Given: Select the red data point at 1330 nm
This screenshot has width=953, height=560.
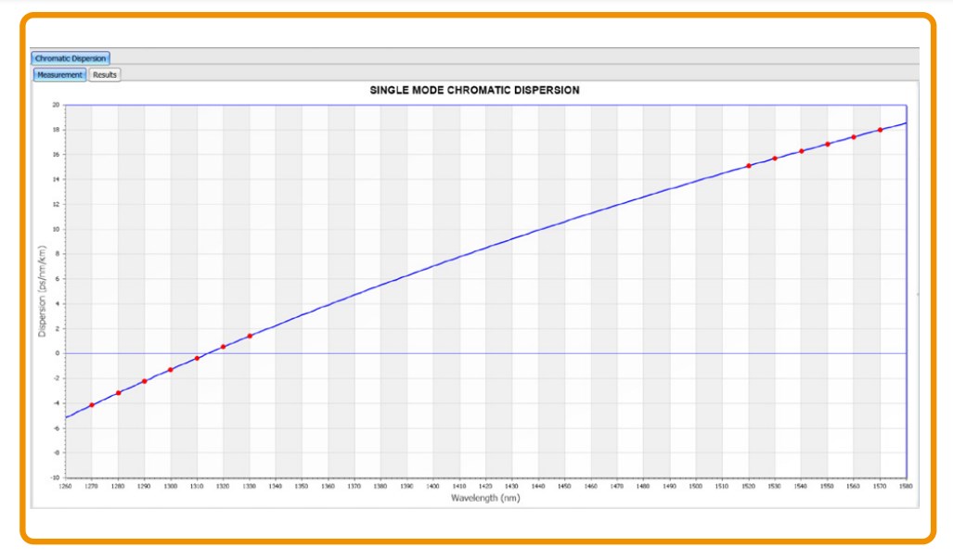Looking at the screenshot, I should [250, 336].
